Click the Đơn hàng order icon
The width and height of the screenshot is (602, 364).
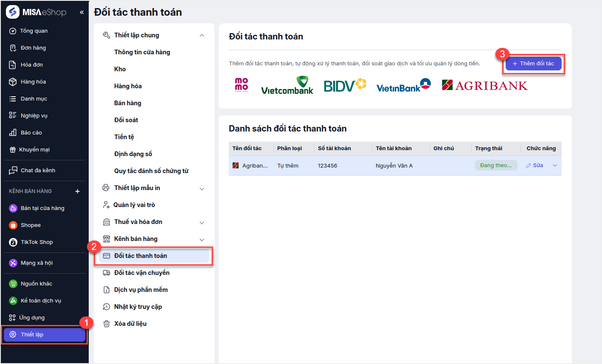[13, 48]
